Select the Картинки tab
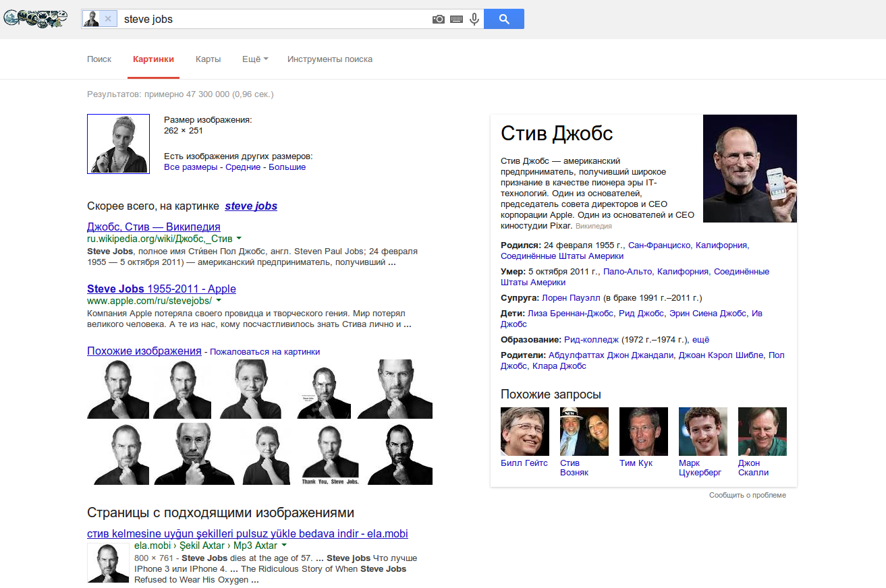886x588 pixels. point(153,59)
